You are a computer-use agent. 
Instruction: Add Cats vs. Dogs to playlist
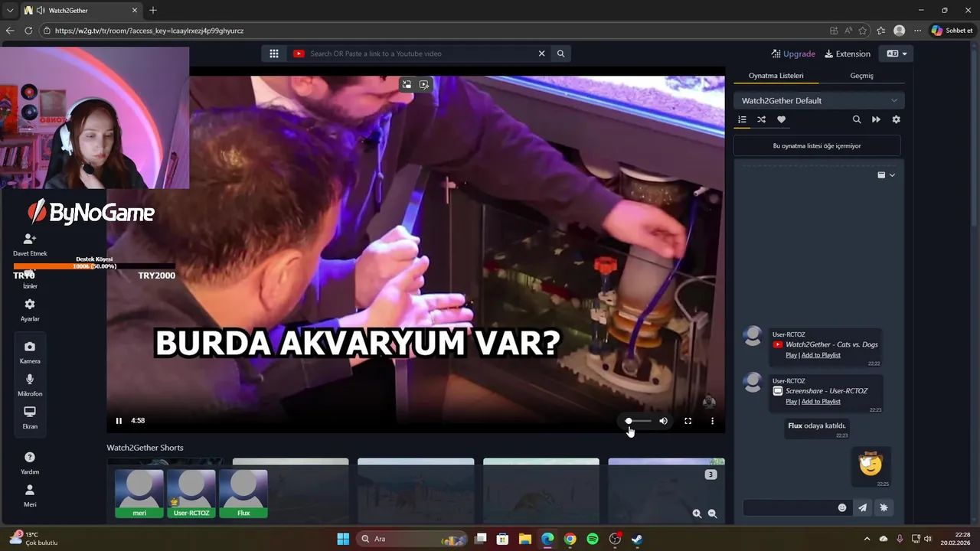[x=821, y=355]
